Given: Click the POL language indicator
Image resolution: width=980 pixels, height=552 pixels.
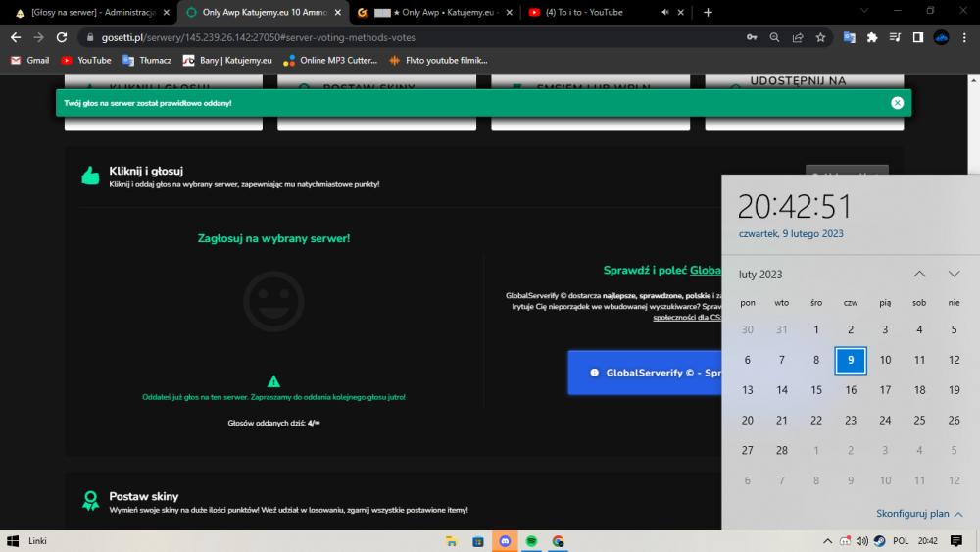Looking at the screenshot, I should pos(901,541).
